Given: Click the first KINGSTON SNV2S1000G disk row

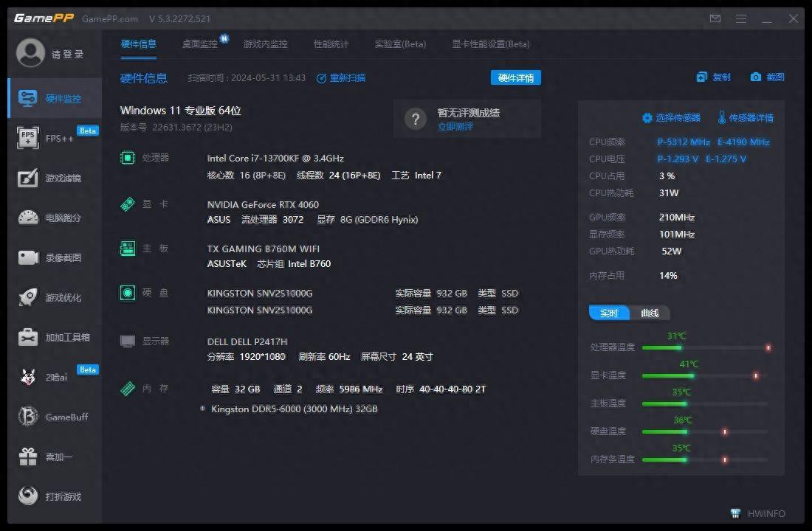Looking at the screenshot, I should (362, 294).
